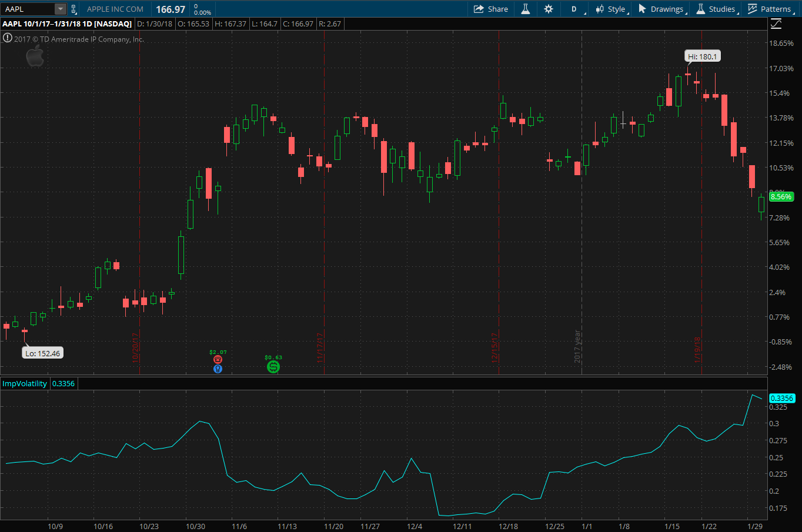Click the D: 1/30/18 date readout
Screen dimensions: 802x532
point(155,24)
